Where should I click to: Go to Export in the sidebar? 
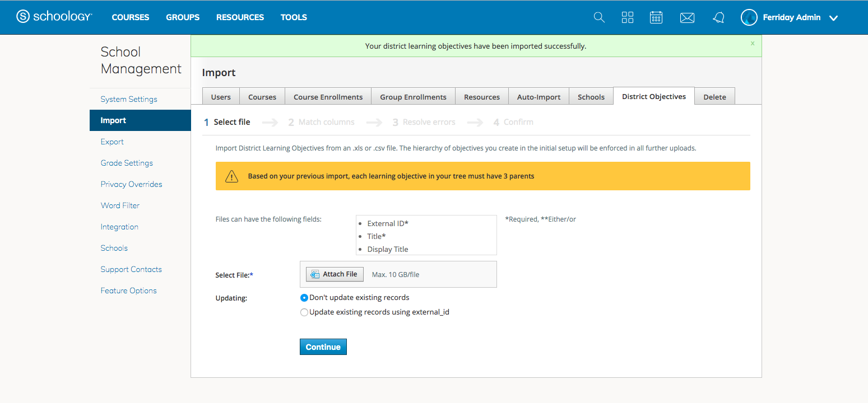[x=112, y=142]
